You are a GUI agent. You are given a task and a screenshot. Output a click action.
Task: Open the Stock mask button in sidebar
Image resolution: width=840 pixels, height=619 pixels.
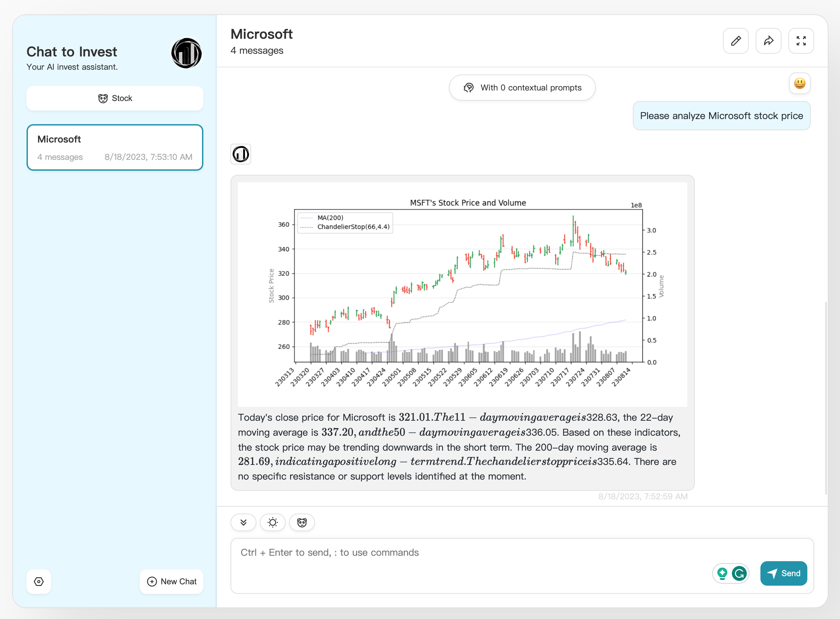(115, 98)
